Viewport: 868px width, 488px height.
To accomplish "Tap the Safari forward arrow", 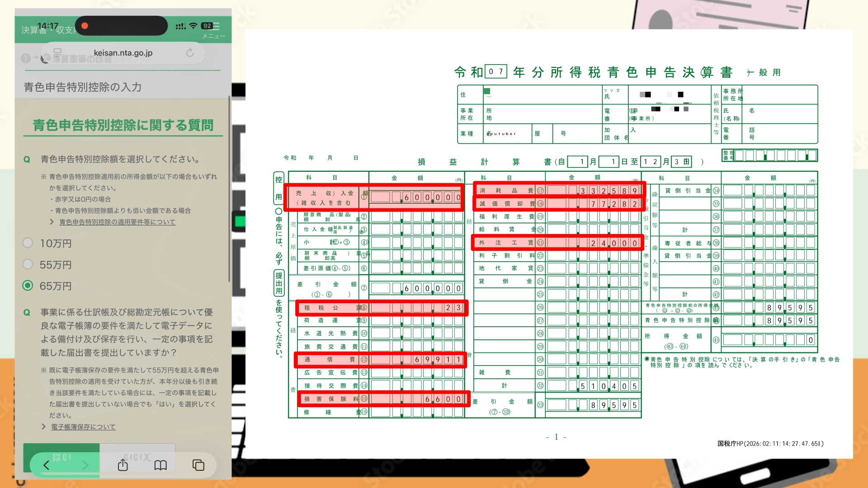I will (x=85, y=465).
